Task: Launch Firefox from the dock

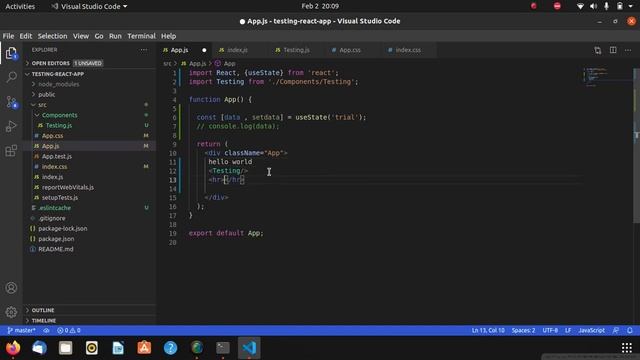Action: (13, 348)
